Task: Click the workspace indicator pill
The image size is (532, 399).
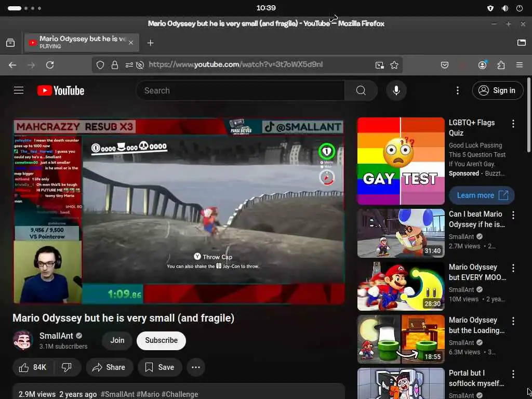Action: click(x=15, y=8)
